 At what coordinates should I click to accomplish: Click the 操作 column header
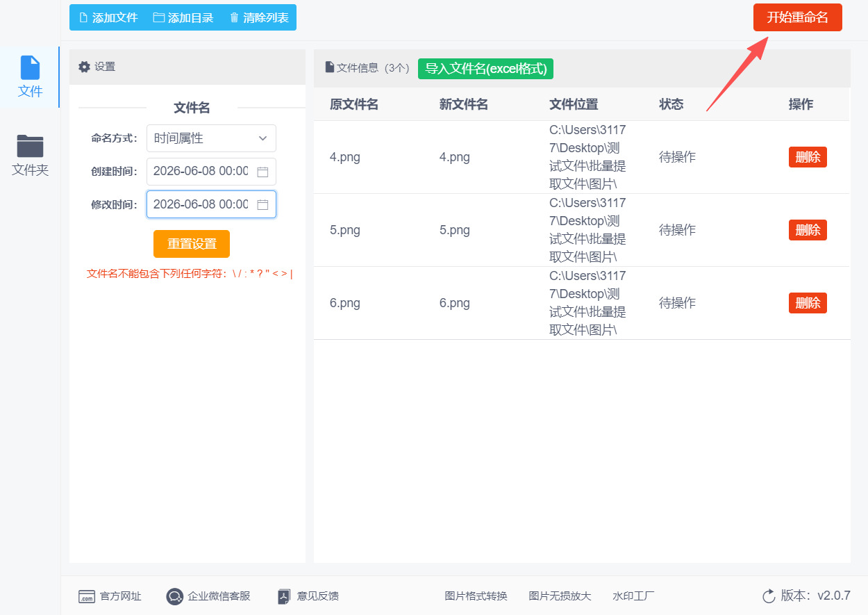click(801, 104)
